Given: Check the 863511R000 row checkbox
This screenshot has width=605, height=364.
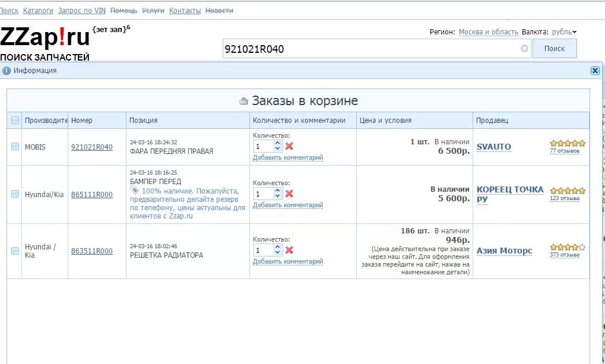Looking at the screenshot, I should [15, 251].
